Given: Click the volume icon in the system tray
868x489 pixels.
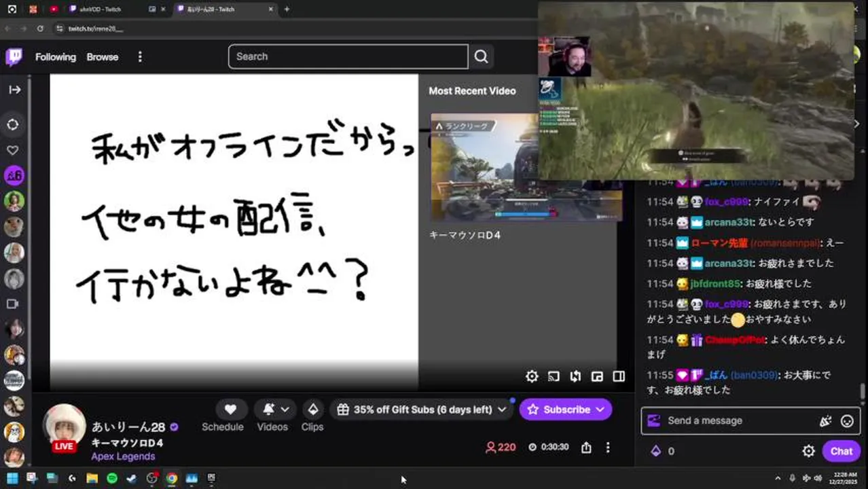Looking at the screenshot, I should point(817,478).
